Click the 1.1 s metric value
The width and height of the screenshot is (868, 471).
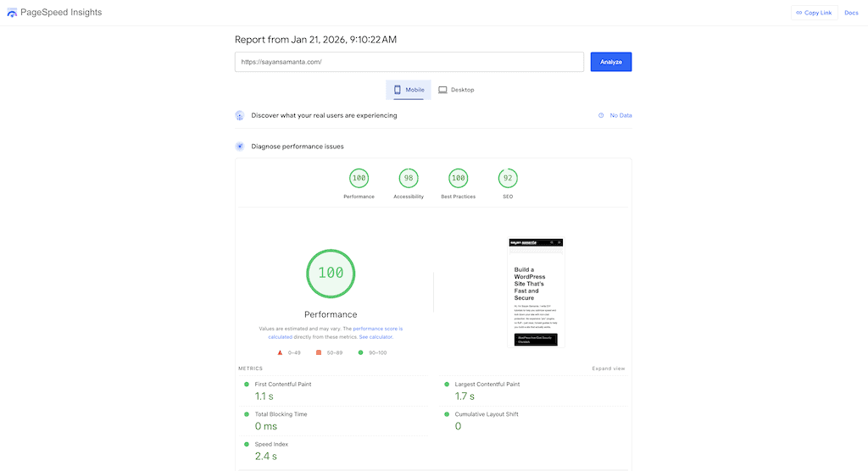264,396
